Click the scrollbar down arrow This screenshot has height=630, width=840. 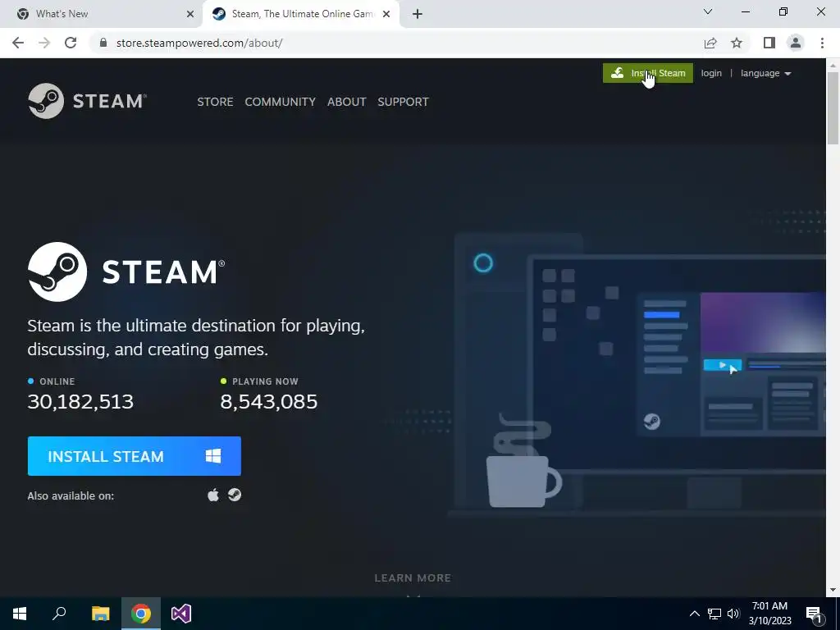click(x=833, y=590)
